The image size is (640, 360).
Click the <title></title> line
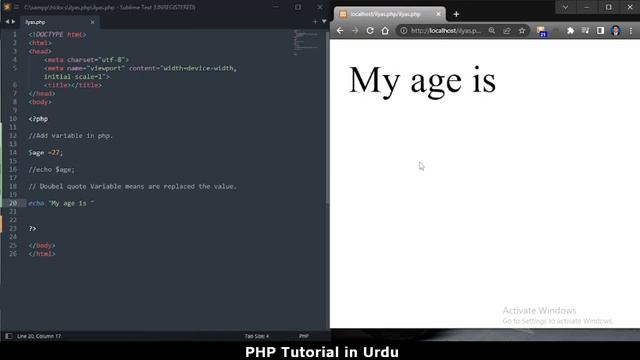[x=73, y=85]
